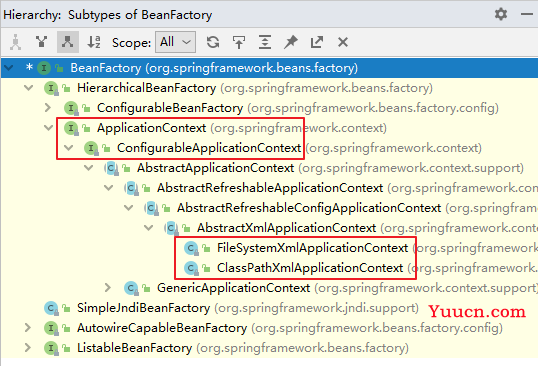
Task: Expand the GenericApplicationContext node
Action: point(108,287)
